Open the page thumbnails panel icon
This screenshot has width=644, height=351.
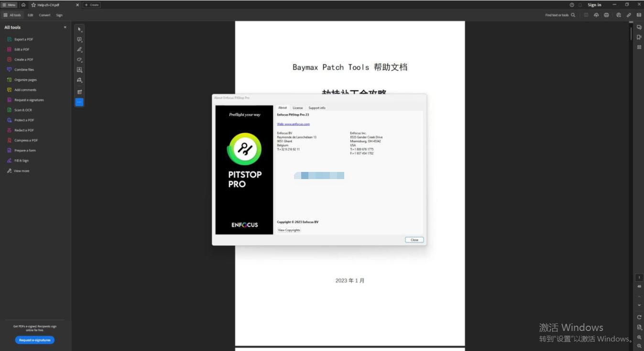(639, 47)
